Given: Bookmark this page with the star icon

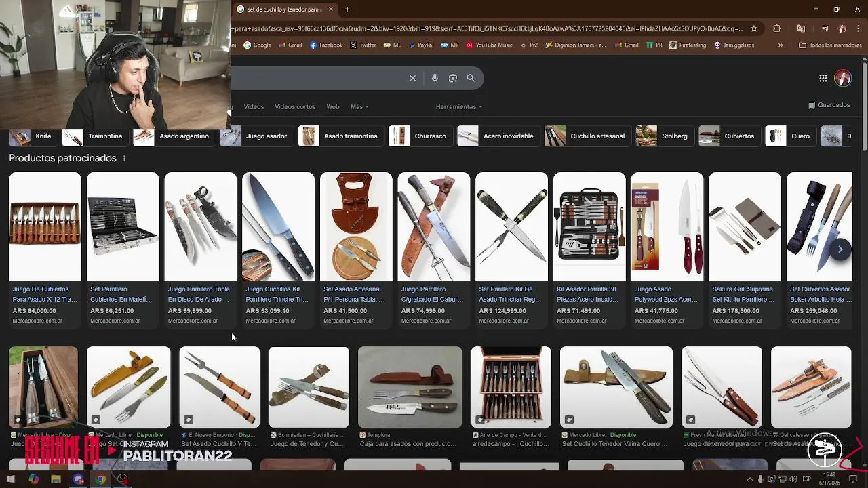Looking at the screenshot, I should [753, 28].
